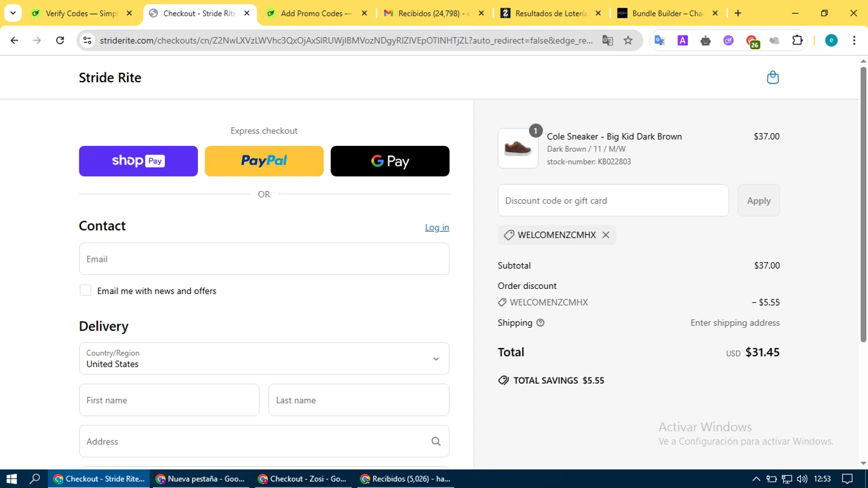868x488 pixels.
Task: Close the Recibidos Gmail tab
Action: tap(481, 13)
